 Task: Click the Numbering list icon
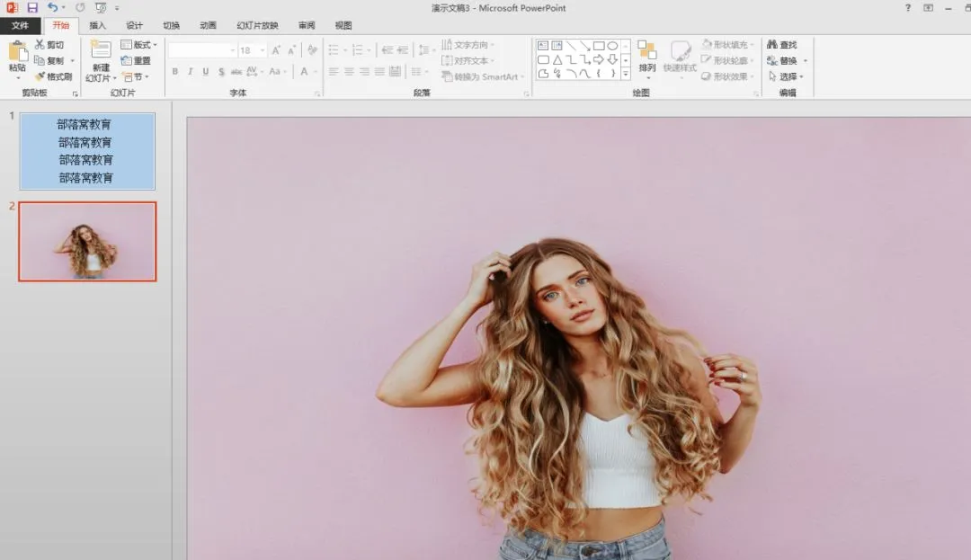pyautogui.click(x=357, y=50)
